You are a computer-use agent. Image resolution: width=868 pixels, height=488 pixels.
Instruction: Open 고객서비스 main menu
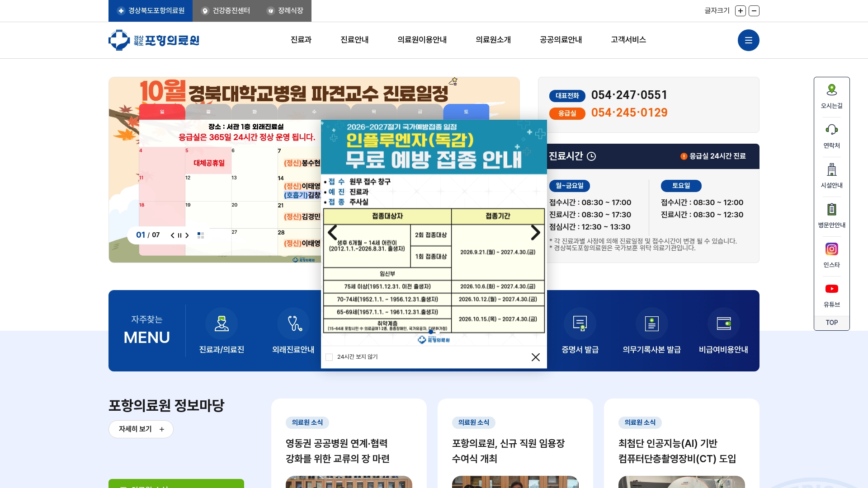coord(628,40)
